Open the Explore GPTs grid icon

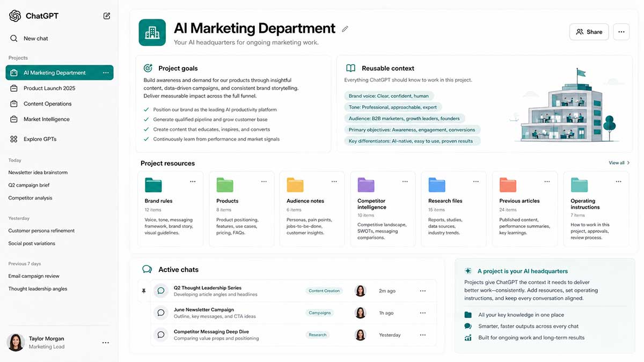[x=14, y=139]
